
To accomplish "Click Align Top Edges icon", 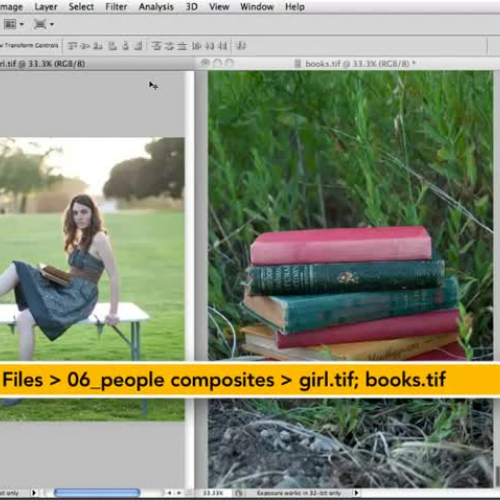I will pyautogui.click(x=72, y=46).
